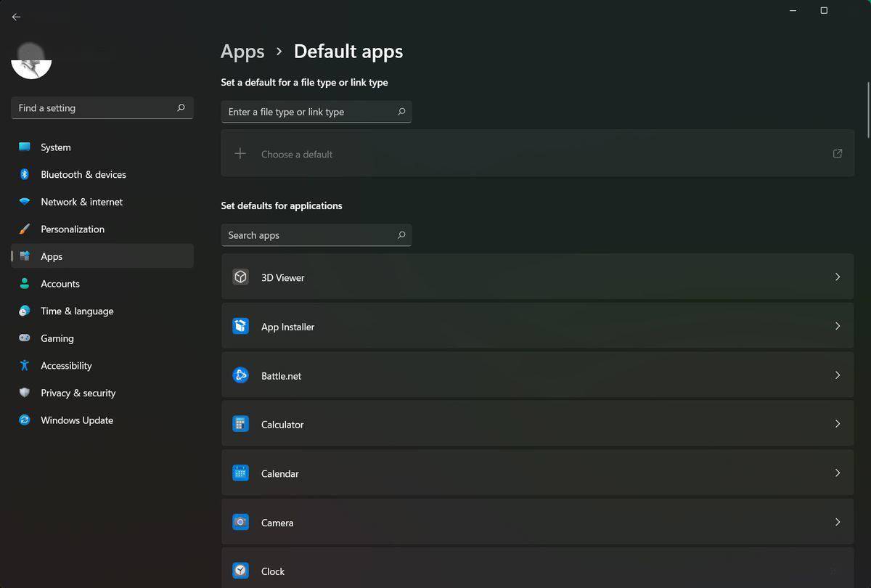The height and width of the screenshot is (588, 871).
Task: Click the Search apps box
Action: click(x=316, y=234)
